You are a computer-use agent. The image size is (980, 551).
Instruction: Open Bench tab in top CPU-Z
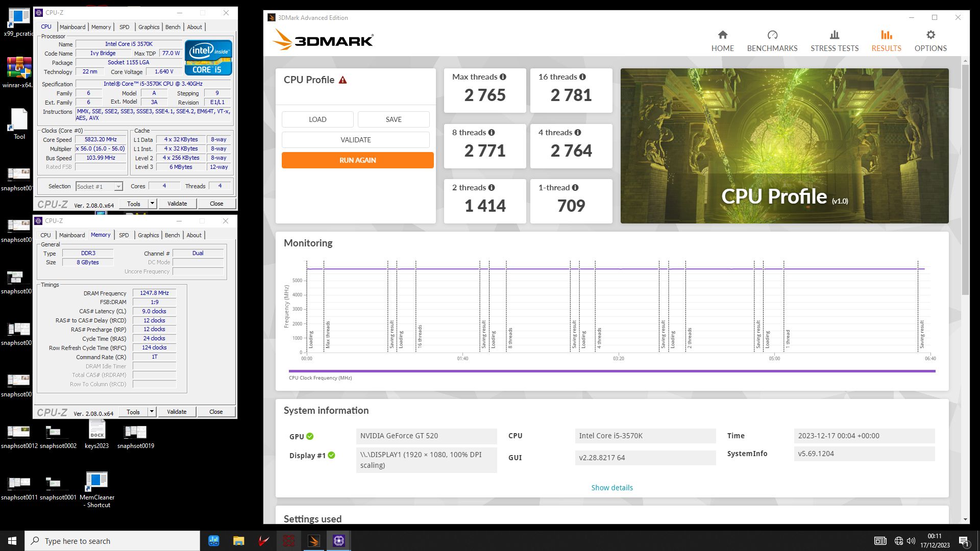tap(173, 27)
